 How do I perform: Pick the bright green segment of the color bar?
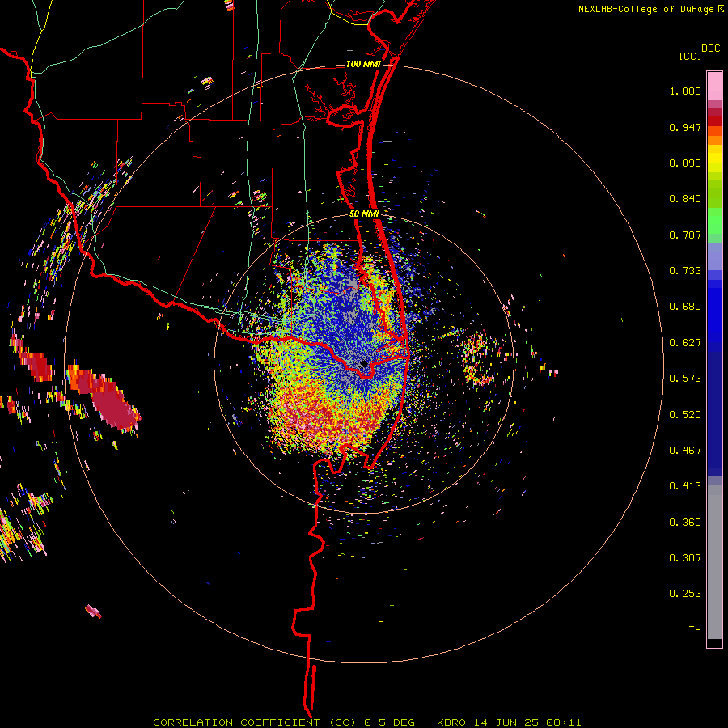point(714,221)
